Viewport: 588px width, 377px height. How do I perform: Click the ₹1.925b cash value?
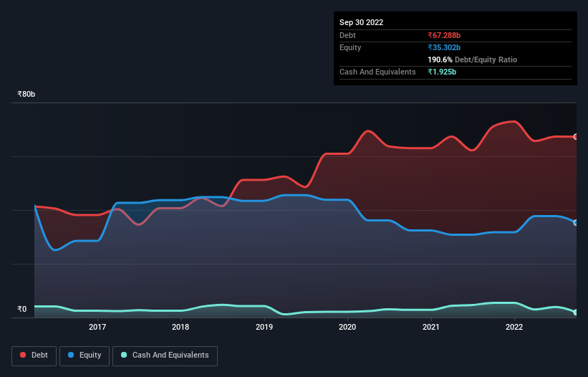(x=442, y=72)
